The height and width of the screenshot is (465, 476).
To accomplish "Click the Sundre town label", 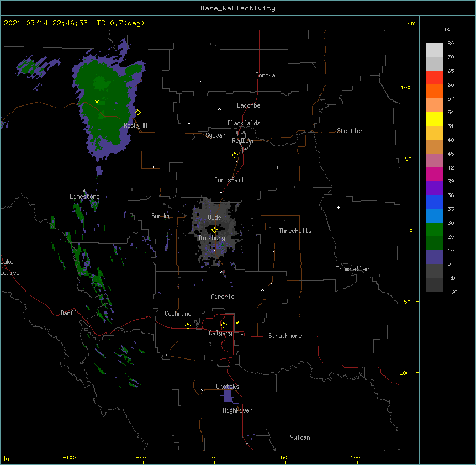I will click(x=161, y=216).
